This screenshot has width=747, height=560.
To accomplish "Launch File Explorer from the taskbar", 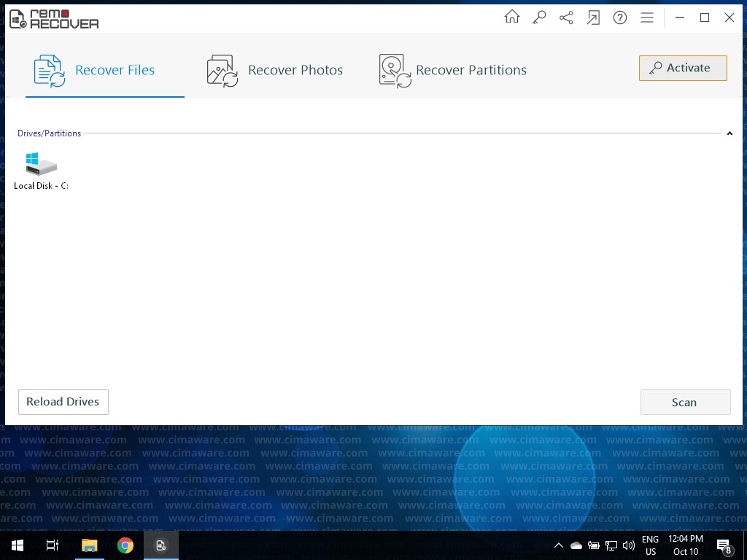I will 89,545.
